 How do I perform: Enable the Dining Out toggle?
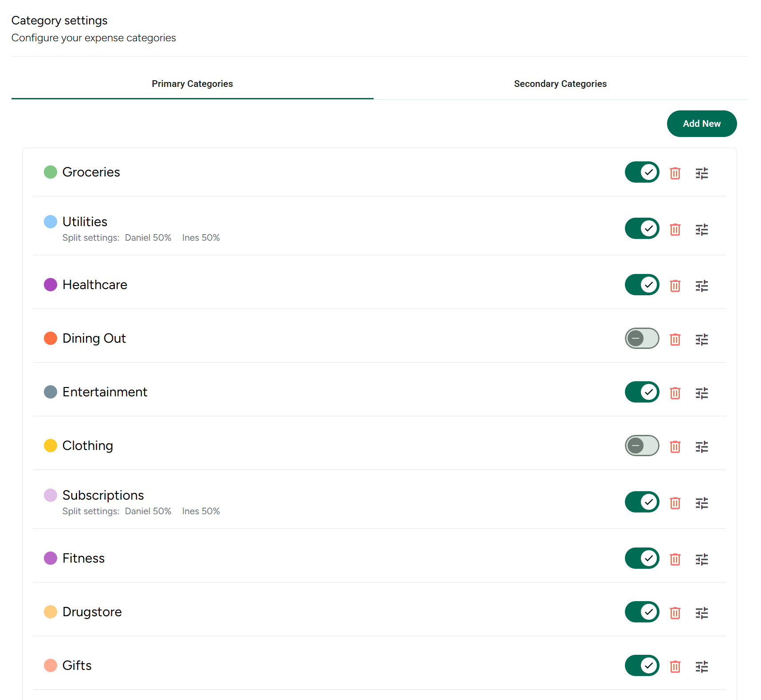[642, 338]
